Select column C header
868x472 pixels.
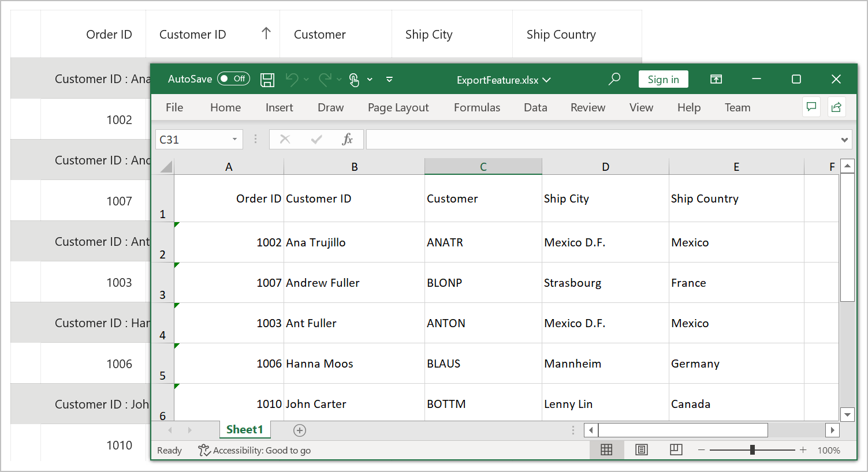(x=483, y=167)
